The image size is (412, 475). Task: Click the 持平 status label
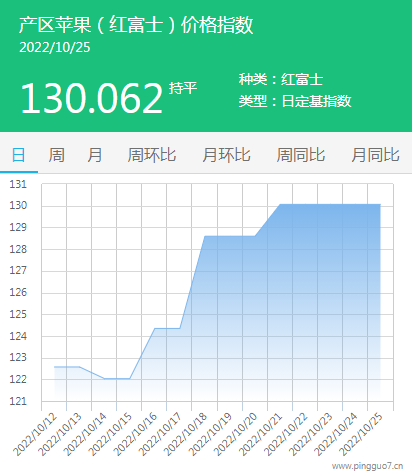[183, 88]
